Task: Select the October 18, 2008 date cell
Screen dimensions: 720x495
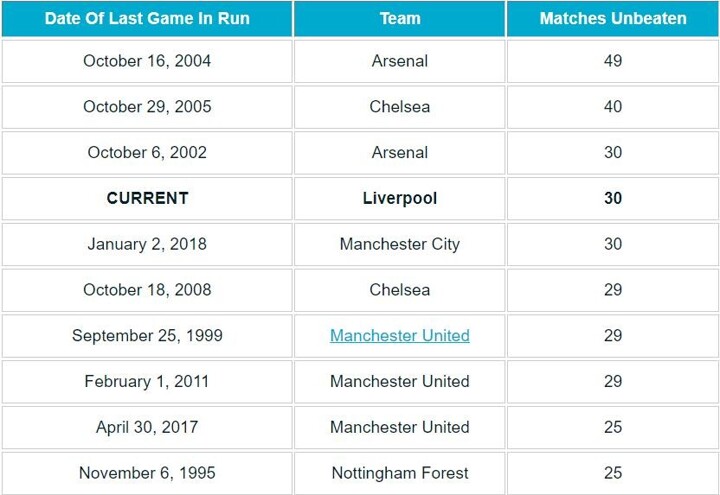Action: point(147,290)
